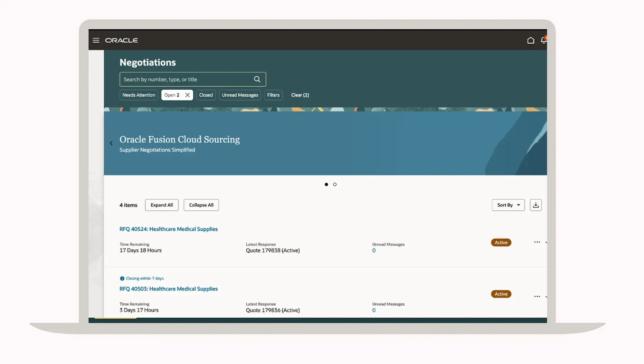Toggle the Needs Attention filter chip
Viewport: 644px width, 364px height.
[x=139, y=95]
